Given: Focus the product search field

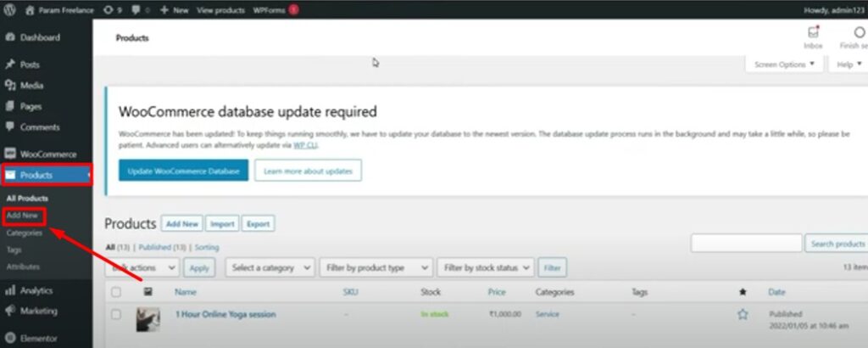Looking at the screenshot, I should (746, 244).
